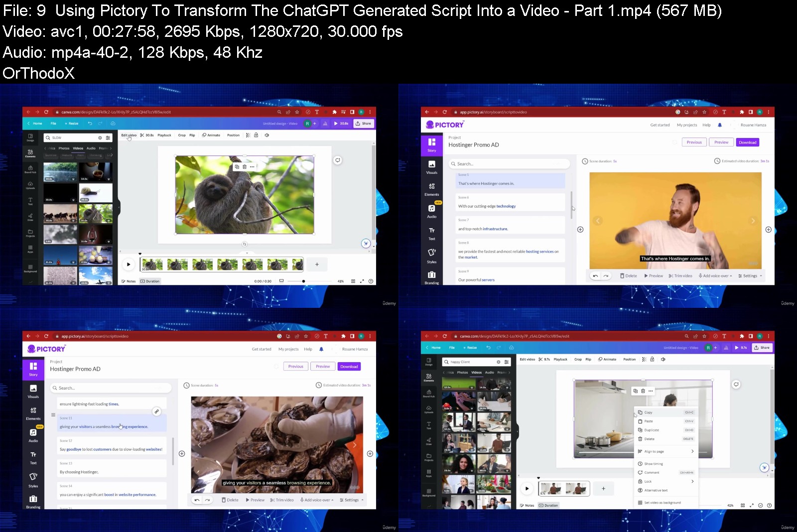This screenshot has height=532, width=797.
Task: Expand Lock submenu in context menu
Action: (x=666, y=481)
